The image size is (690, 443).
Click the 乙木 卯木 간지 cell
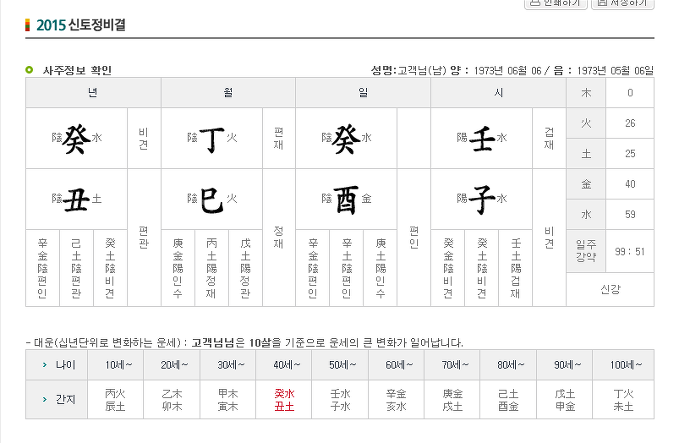[x=172, y=400]
